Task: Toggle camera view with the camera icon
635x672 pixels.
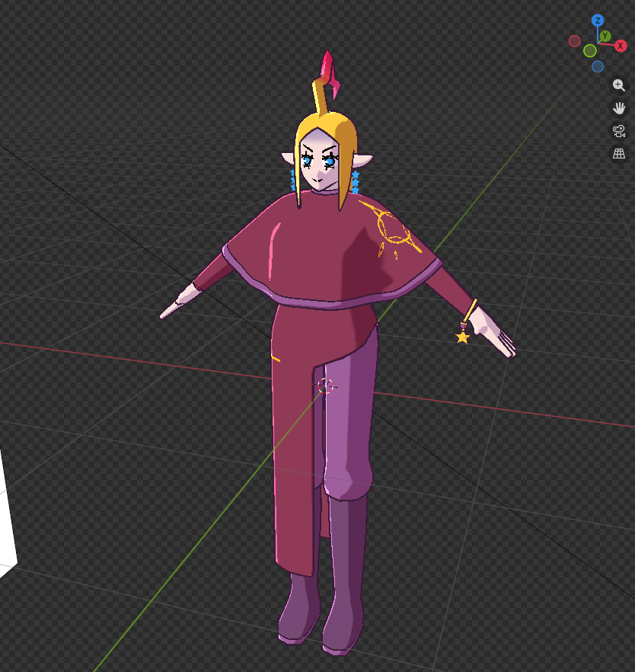Action: [618, 131]
